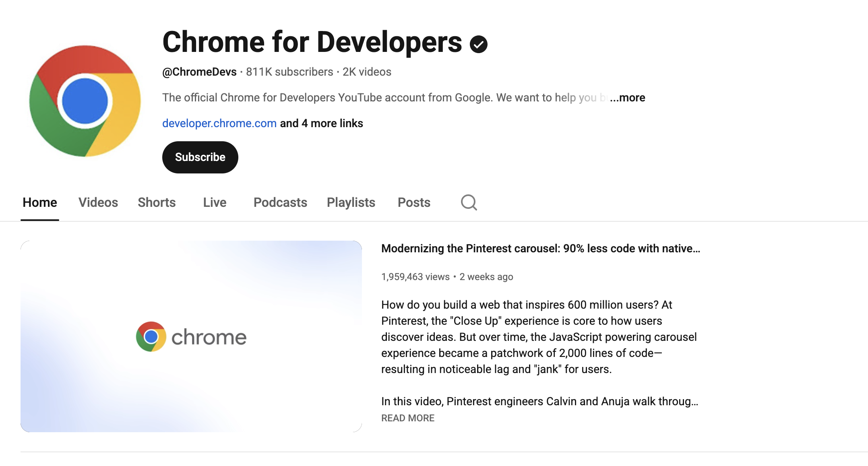The width and height of the screenshot is (868, 466).
Task: Show the 'and 4 more links' list
Action: point(322,123)
